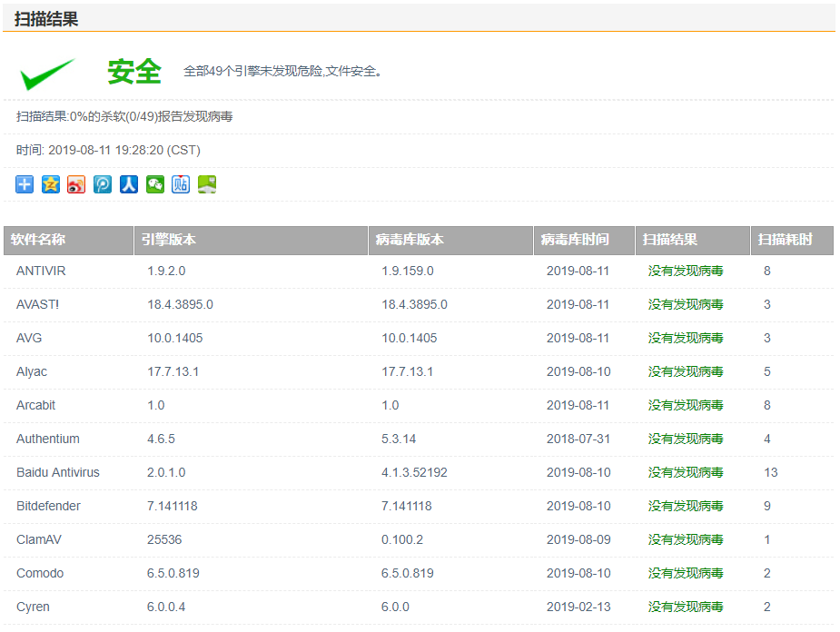Select the Comodo row name

click(x=40, y=574)
